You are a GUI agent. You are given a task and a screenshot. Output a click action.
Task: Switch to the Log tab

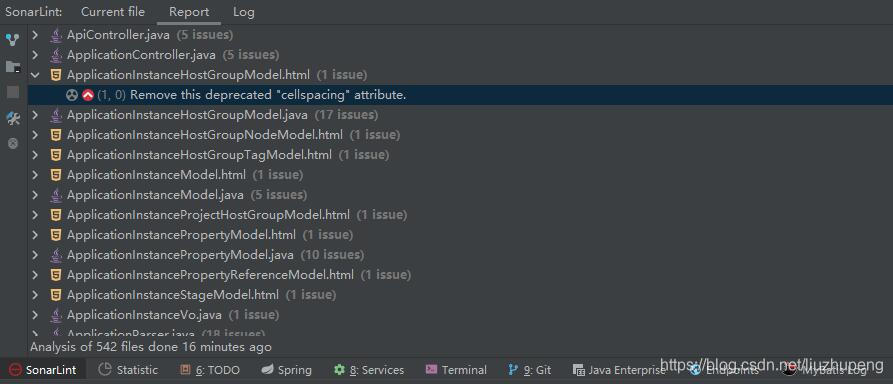click(x=244, y=12)
